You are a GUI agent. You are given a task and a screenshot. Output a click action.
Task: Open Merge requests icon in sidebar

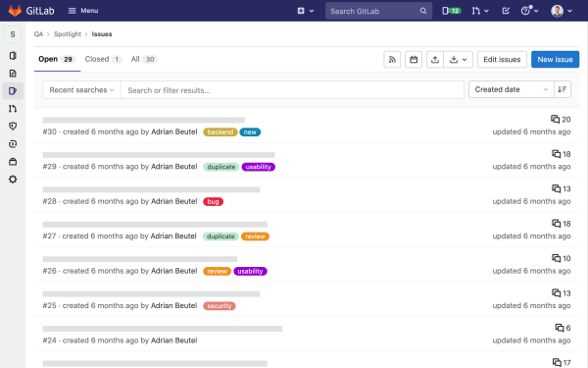tap(13, 109)
